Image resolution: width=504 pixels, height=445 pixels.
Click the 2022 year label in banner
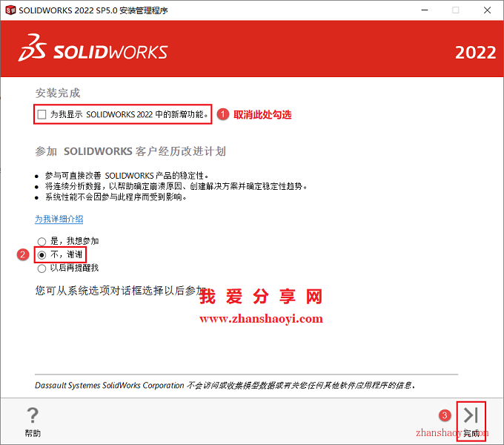pyautogui.click(x=475, y=53)
